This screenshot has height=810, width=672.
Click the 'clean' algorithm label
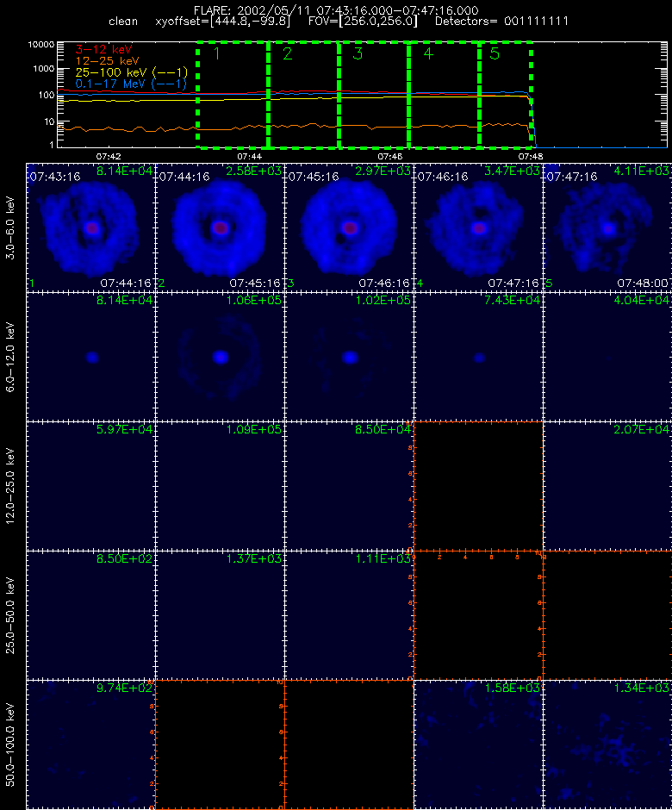coord(123,22)
